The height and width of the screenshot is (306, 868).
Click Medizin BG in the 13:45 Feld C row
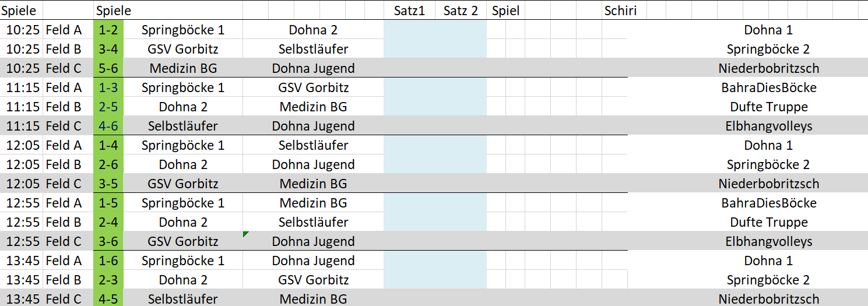click(x=313, y=299)
